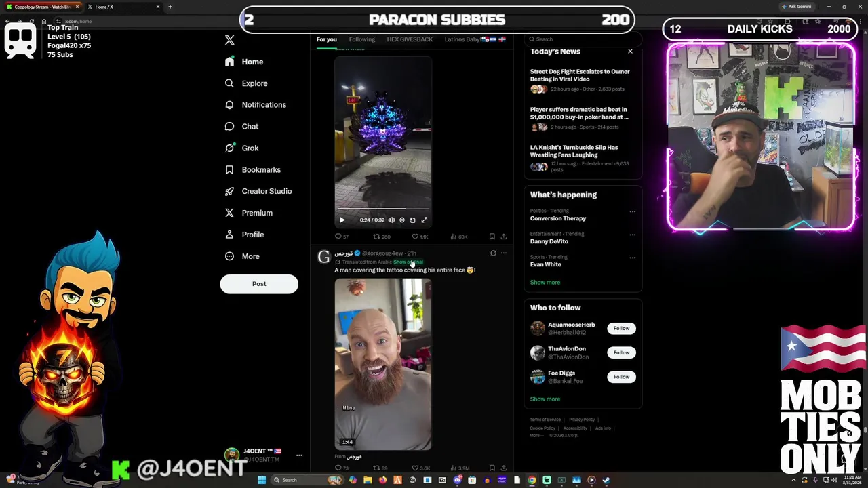The image size is (868, 488).
Task: Open the poker bad beat news story
Action: (x=580, y=118)
